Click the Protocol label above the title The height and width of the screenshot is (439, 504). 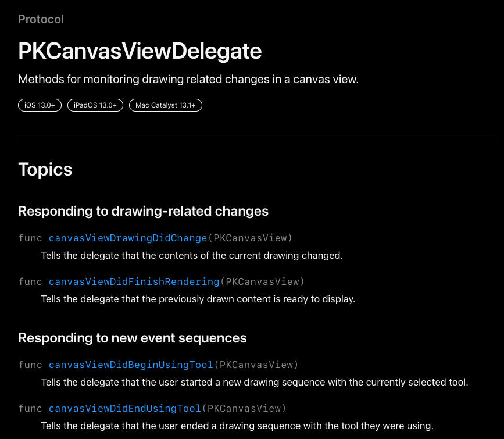(41, 19)
